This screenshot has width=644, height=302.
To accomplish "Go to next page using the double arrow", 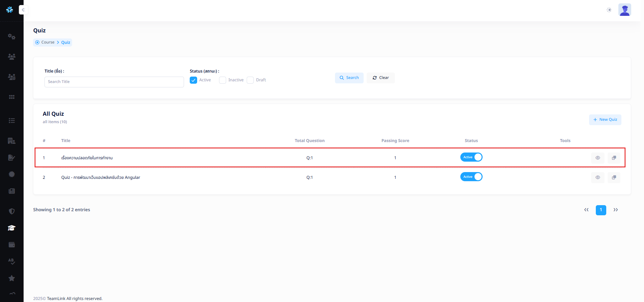I will point(615,210).
